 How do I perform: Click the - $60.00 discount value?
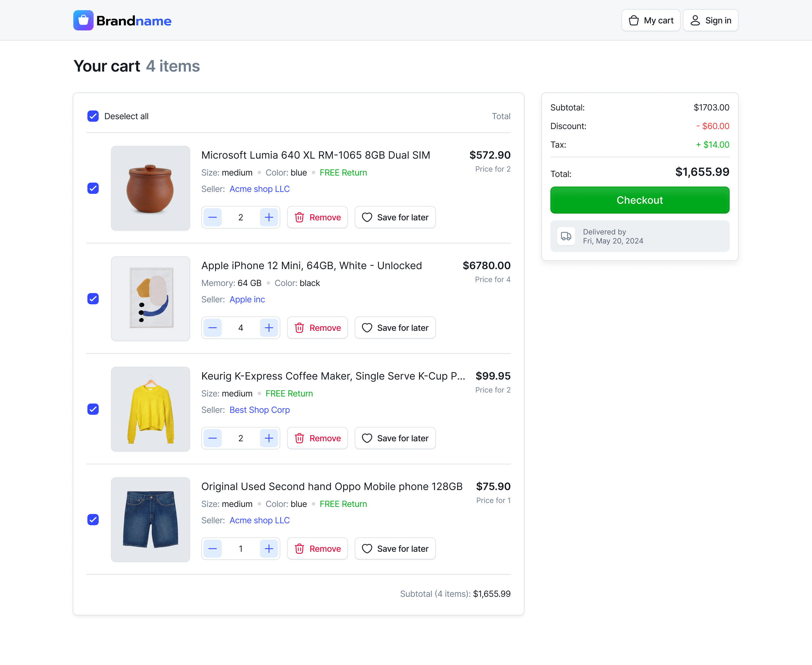click(x=713, y=126)
